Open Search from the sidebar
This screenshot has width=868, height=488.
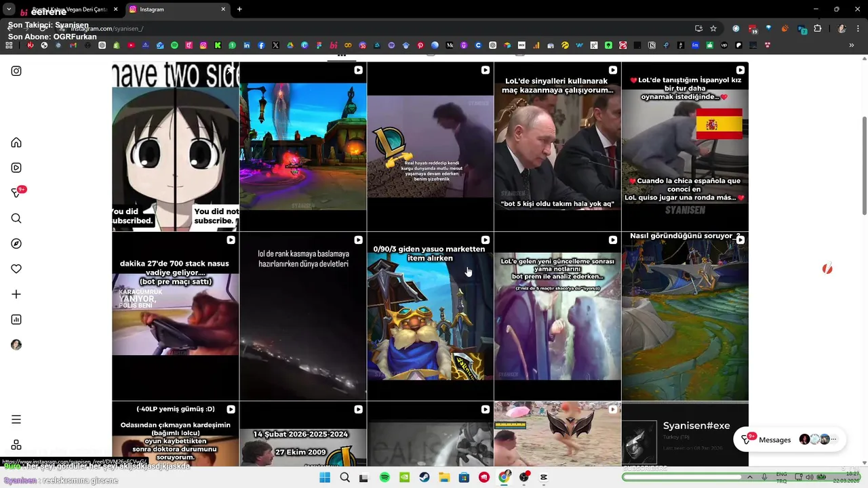16,218
